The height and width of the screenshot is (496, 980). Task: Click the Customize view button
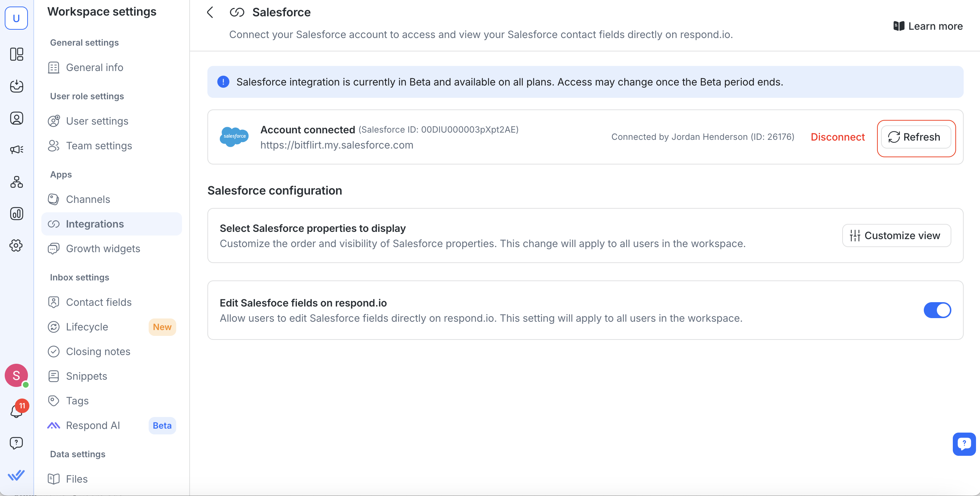[x=896, y=236]
